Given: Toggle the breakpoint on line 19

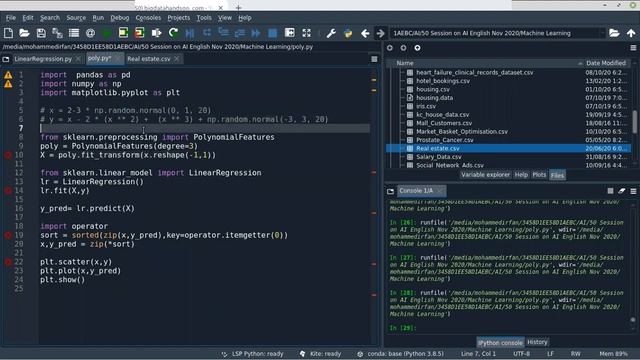Looking at the screenshot, I should [x=8, y=235].
